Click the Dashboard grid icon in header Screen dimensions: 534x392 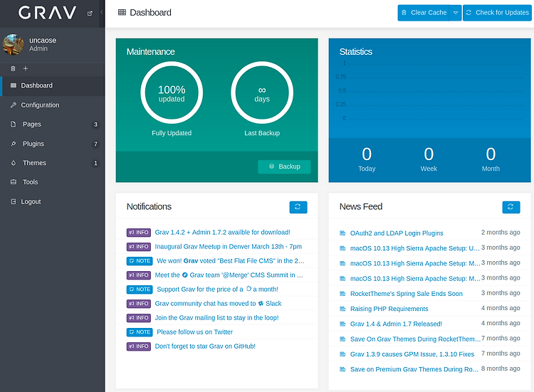(122, 13)
